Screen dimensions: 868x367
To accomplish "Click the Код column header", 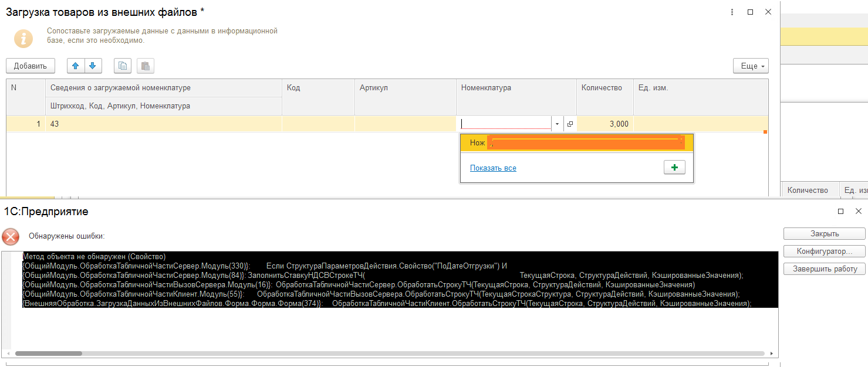I will pyautogui.click(x=319, y=97).
